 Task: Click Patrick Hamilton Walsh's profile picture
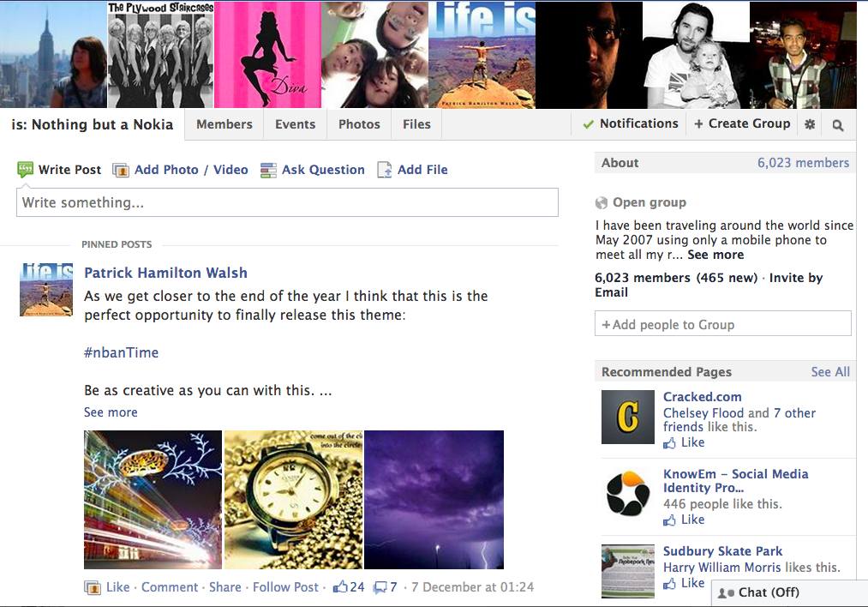46,290
